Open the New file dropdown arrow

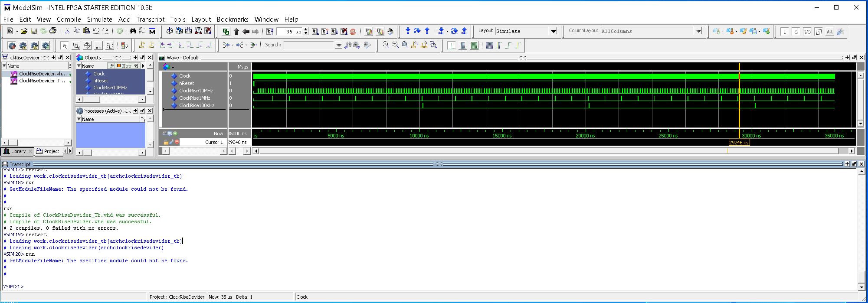[17, 31]
